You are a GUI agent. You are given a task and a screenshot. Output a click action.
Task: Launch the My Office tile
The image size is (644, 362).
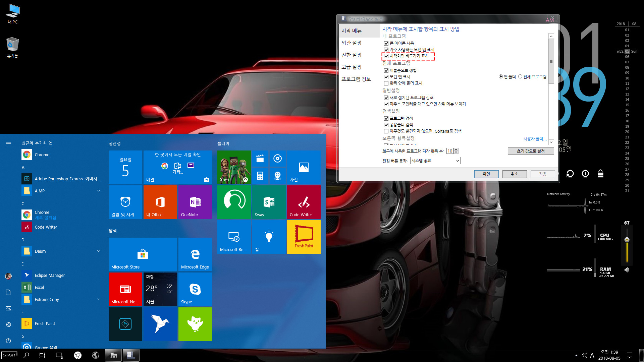pyautogui.click(x=160, y=202)
